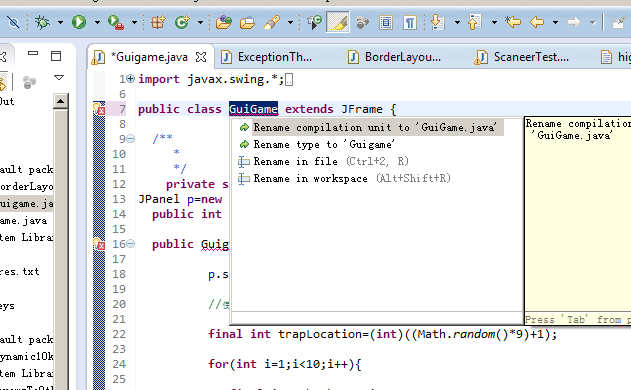Click the Next Annotation icon
Viewport: 631px width, 390px height.
[437, 22]
